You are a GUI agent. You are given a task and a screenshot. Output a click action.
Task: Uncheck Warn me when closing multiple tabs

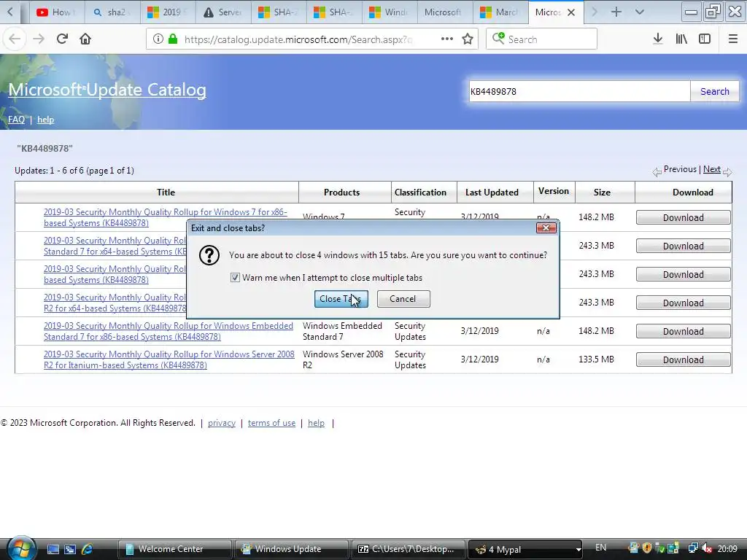(x=235, y=277)
